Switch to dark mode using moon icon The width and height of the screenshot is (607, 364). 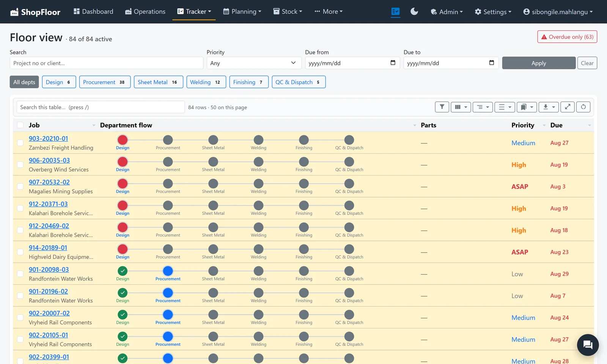(x=414, y=11)
